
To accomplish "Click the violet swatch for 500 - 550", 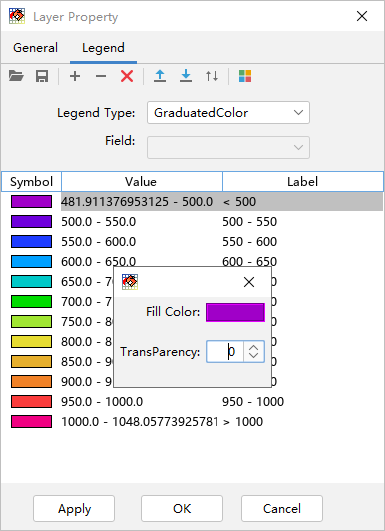I will pyautogui.click(x=31, y=221).
